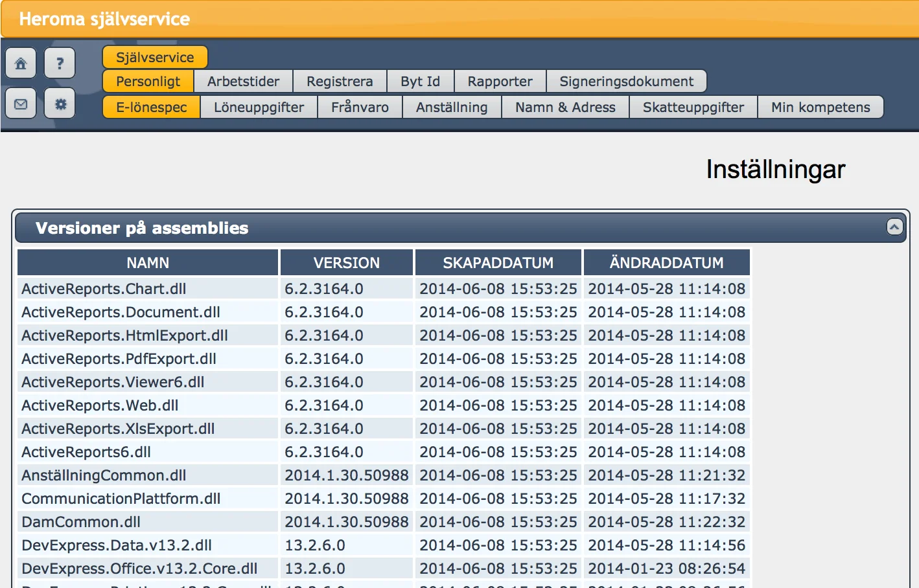The image size is (919, 588).
Task: Open the Rapporter tab
Action: [x=500, y=82]
